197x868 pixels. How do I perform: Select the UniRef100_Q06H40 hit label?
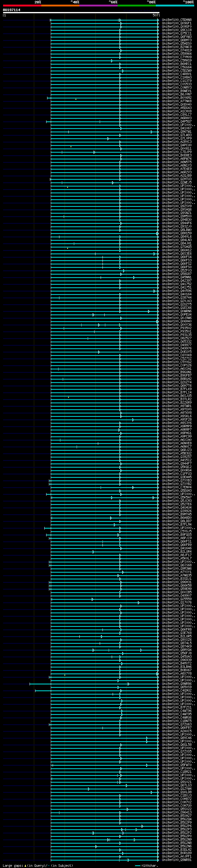tap(176, 321)
